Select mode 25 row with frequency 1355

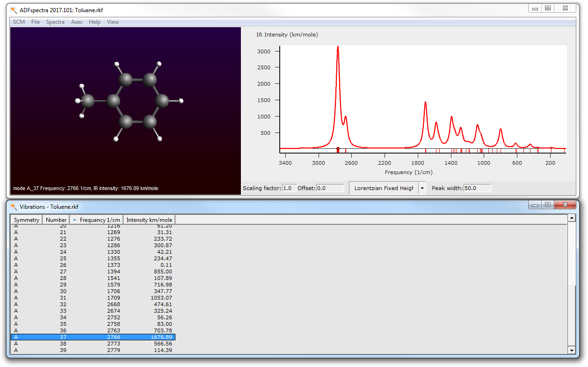[93, 258]
